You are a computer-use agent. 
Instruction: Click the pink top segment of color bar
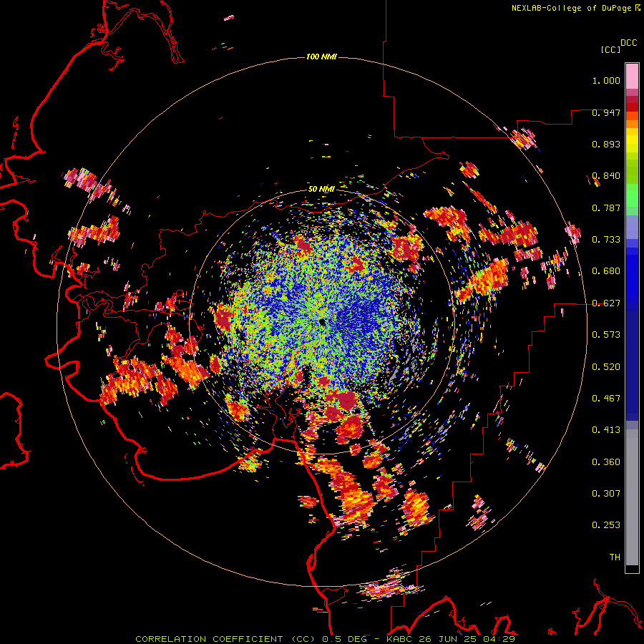tap(632, 76)
